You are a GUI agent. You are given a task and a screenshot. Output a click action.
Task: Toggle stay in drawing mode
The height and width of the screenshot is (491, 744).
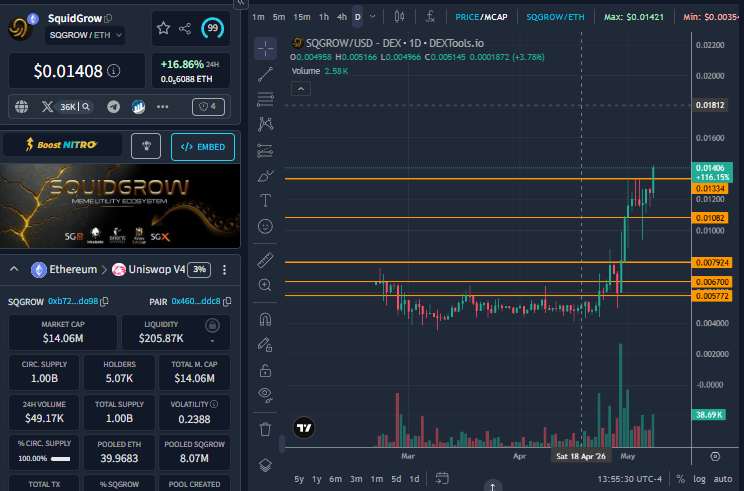pos(265,344)
